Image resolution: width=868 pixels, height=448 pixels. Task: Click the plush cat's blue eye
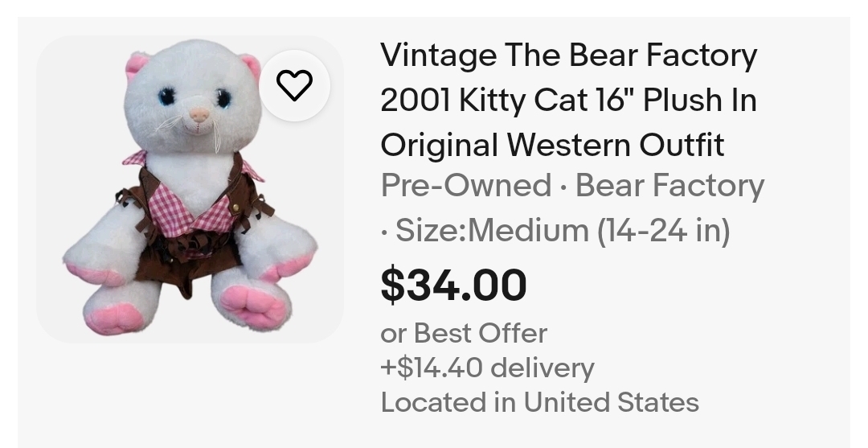(166, 97)
